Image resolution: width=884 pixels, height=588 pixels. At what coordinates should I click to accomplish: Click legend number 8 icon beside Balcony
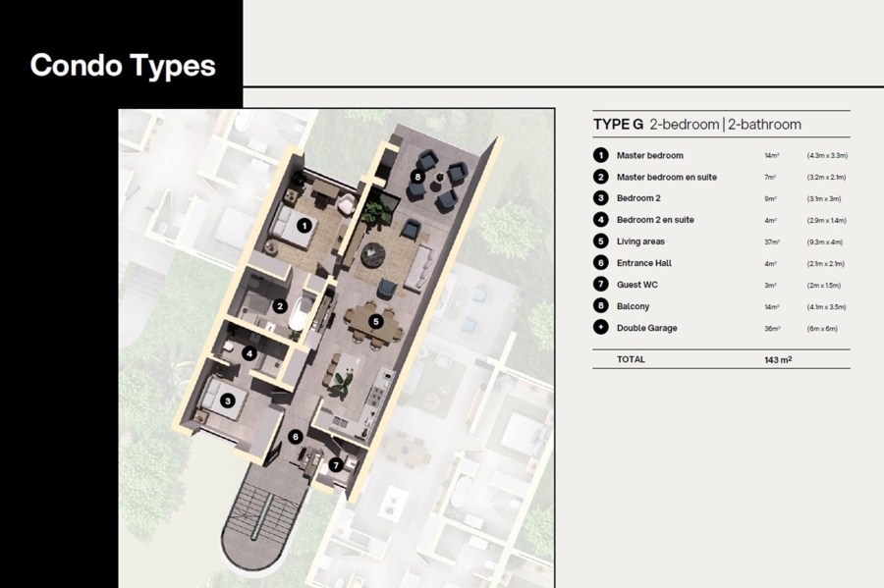(601, 306)
